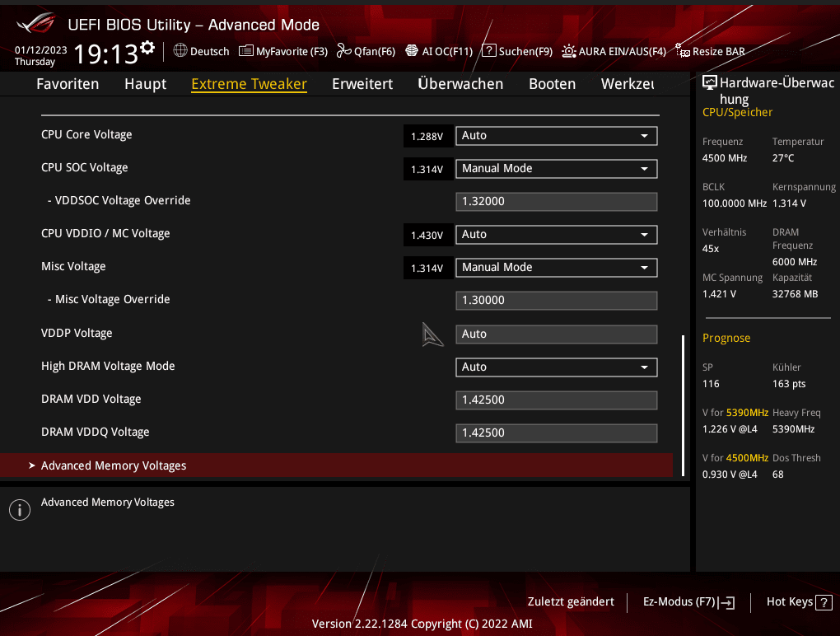Open the Misc Voltage dropdown
Viewport: 840px width, 636px height.
(556, 268)
